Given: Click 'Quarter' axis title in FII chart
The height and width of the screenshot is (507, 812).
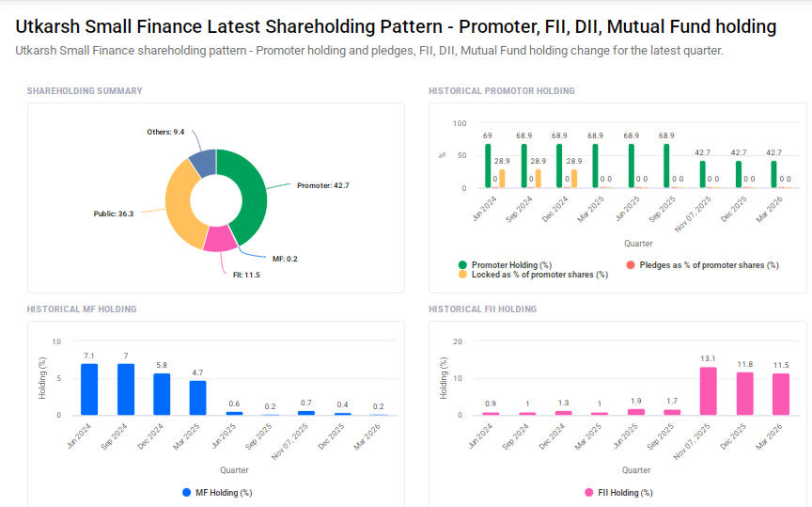Looking at the screenshot, I should (636, 470).
